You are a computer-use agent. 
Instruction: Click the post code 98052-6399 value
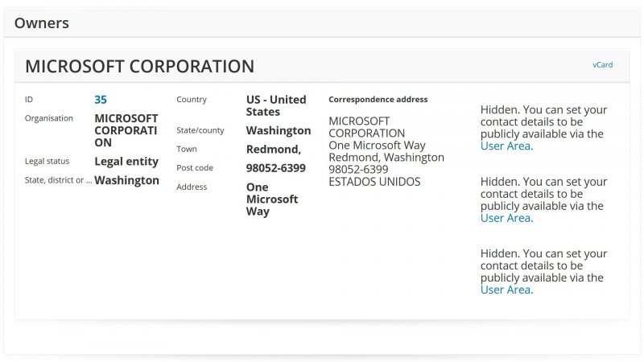click(275, 168)
